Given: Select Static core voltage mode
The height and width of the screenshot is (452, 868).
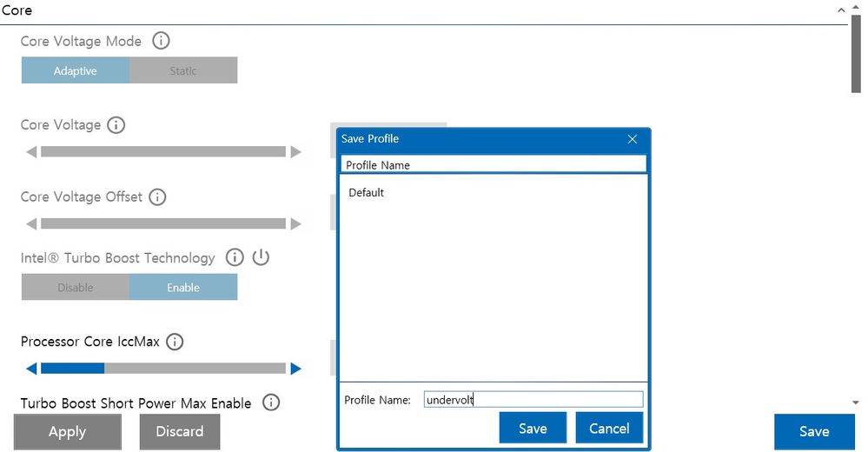Looking at the screenshot, I should coord(183,70).
